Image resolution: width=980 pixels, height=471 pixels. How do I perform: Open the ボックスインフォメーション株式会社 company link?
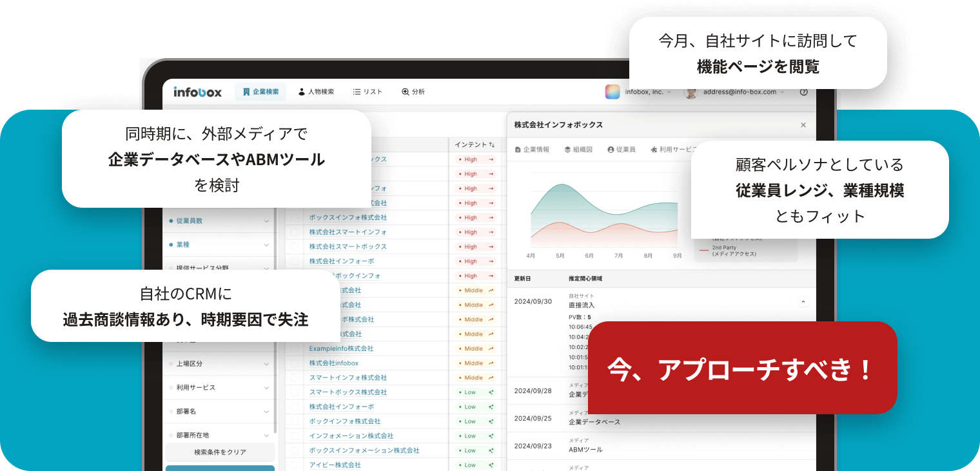[364, 450]
